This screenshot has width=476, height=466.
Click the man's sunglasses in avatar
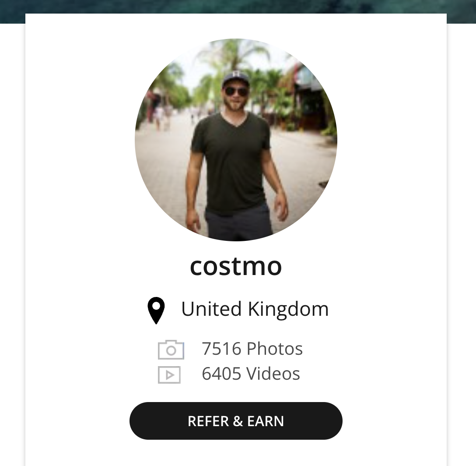[235, 91]
